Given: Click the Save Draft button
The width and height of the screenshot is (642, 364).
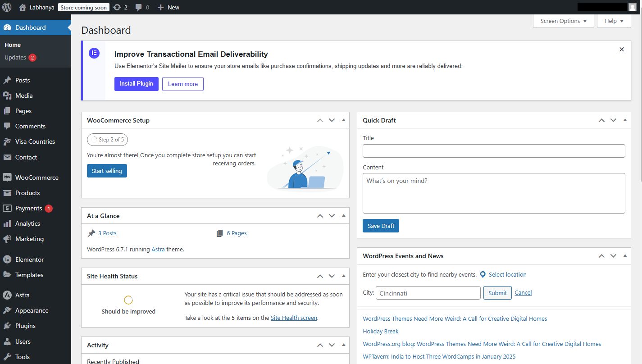Looking at the screenshot, I should [381, 226].
